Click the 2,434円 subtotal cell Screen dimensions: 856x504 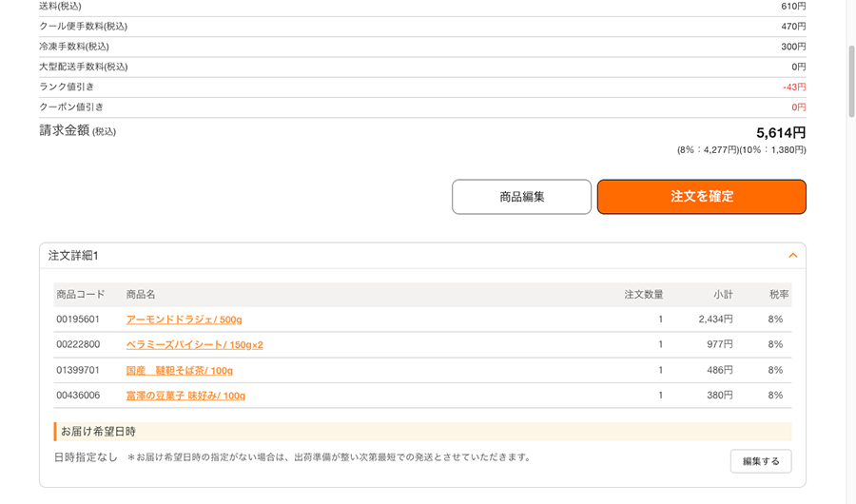click(715, 320)
